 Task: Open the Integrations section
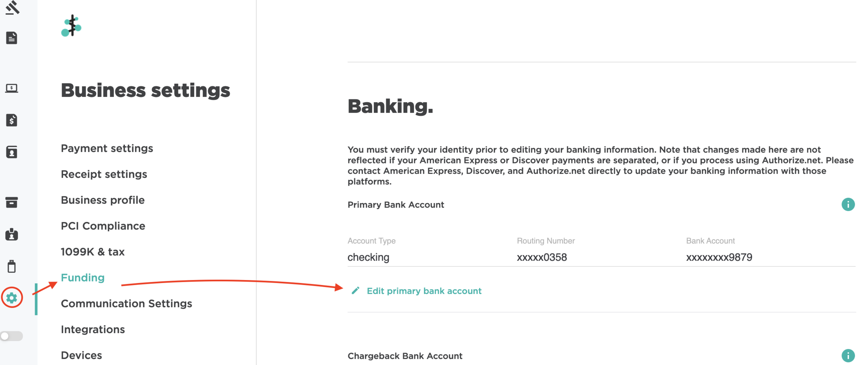[x=93, y=329]
